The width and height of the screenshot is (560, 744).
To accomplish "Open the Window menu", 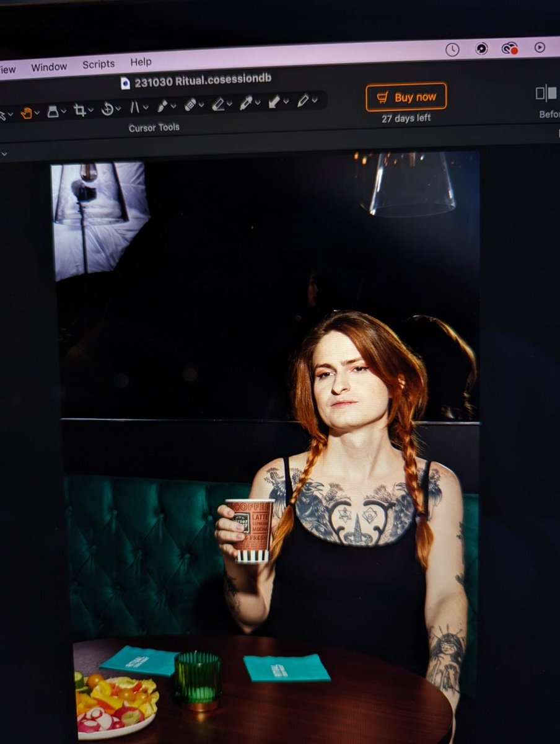I will (x=49, y=67).
